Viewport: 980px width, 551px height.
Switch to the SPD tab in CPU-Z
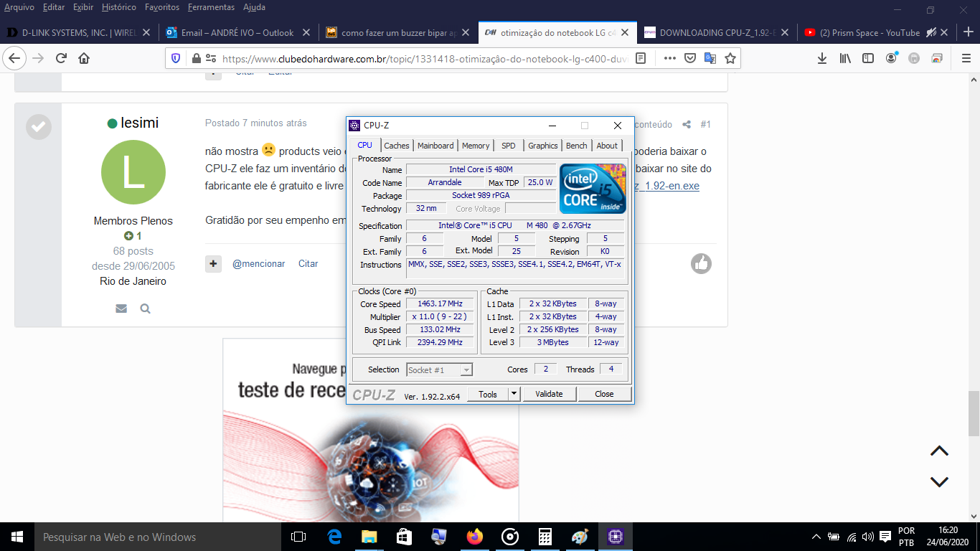pos(509,146)
